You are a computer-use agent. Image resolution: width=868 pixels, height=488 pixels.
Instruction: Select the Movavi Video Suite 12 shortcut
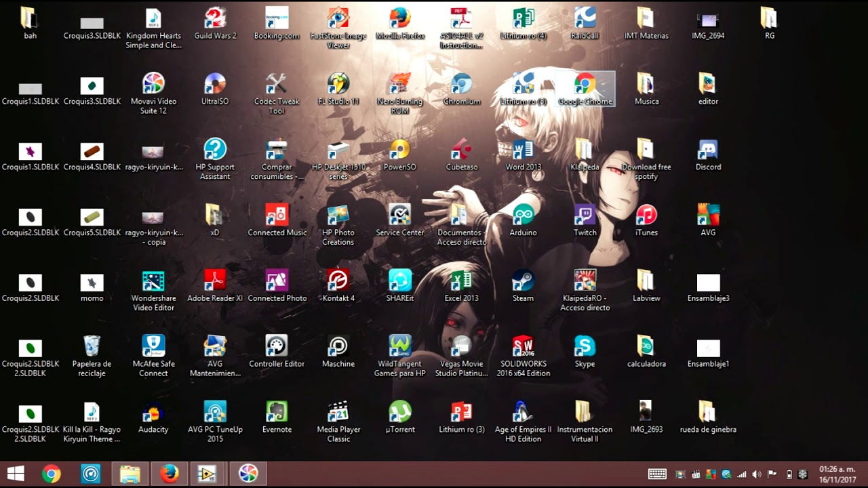click(x=153, y=94)
